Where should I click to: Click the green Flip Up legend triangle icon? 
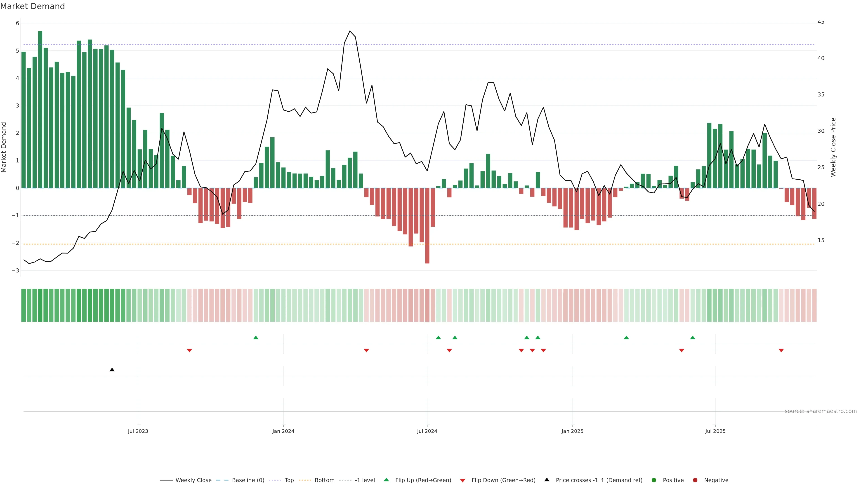pyautogui.click(x=386, y=480)
